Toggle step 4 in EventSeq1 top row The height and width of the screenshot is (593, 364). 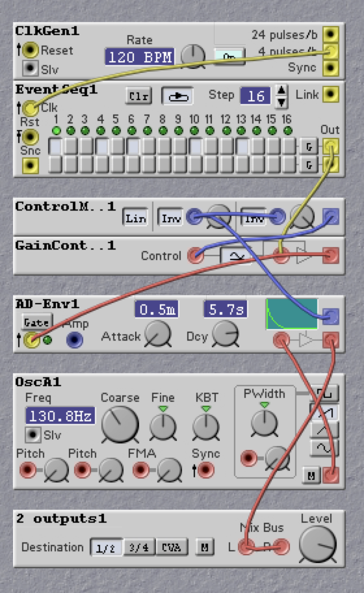point(101,146)
